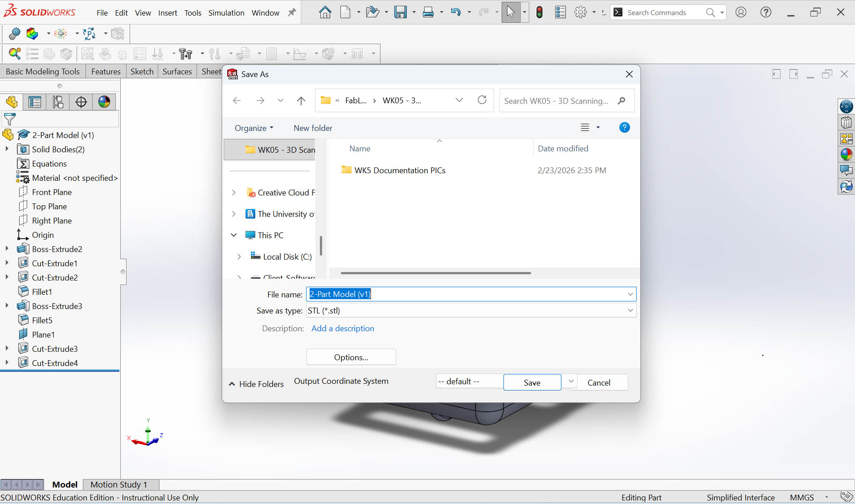Click the Search WK05 - 3D Scanning box
Image resolution: width=855 pixels, height=504 pixels.
566,101
